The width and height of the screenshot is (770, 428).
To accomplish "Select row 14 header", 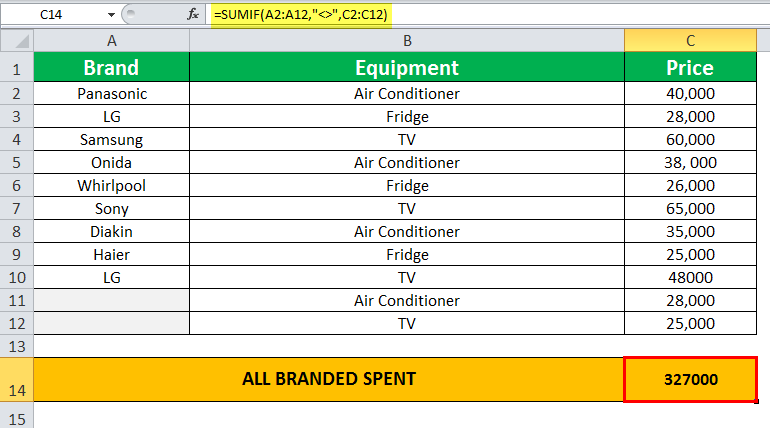I will (x=17, y=380).
